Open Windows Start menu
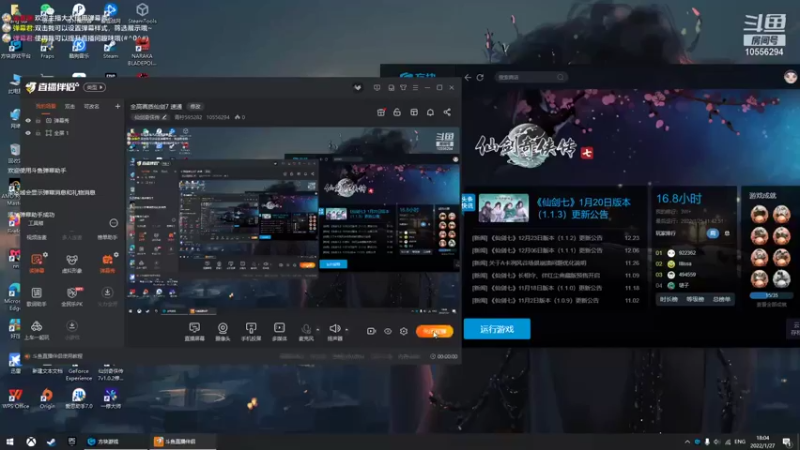800x450 pixels. click(9, 442)
